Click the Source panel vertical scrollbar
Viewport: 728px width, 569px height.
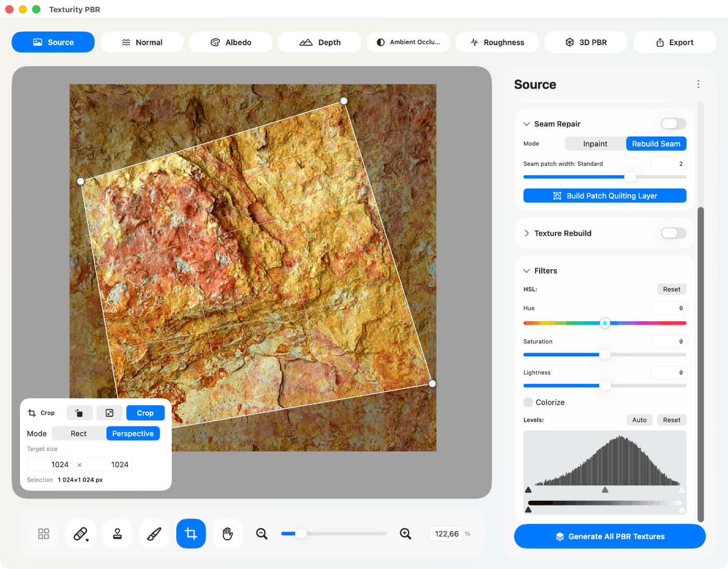(700, 364)
